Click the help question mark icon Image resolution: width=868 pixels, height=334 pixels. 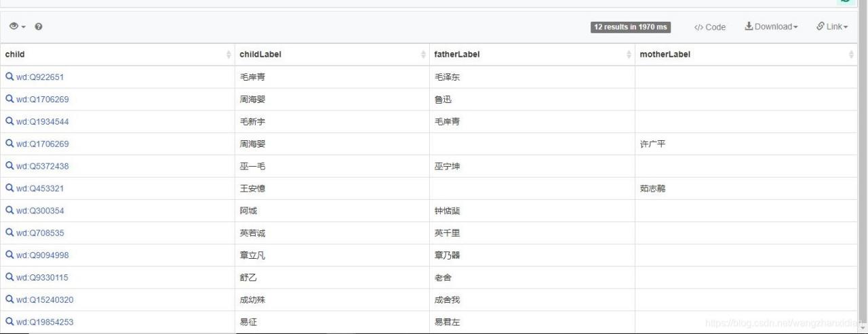pos(39,26)
